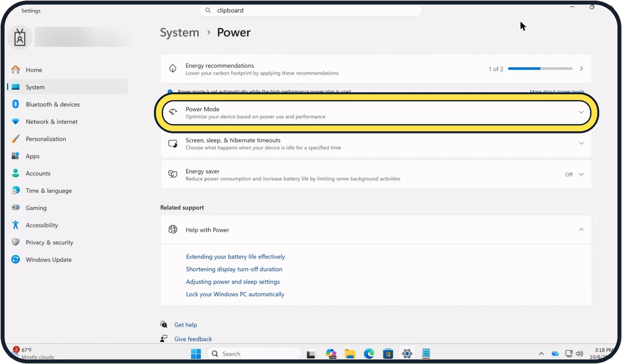Click the Energy recommendations leaf icon

[173, 69]
